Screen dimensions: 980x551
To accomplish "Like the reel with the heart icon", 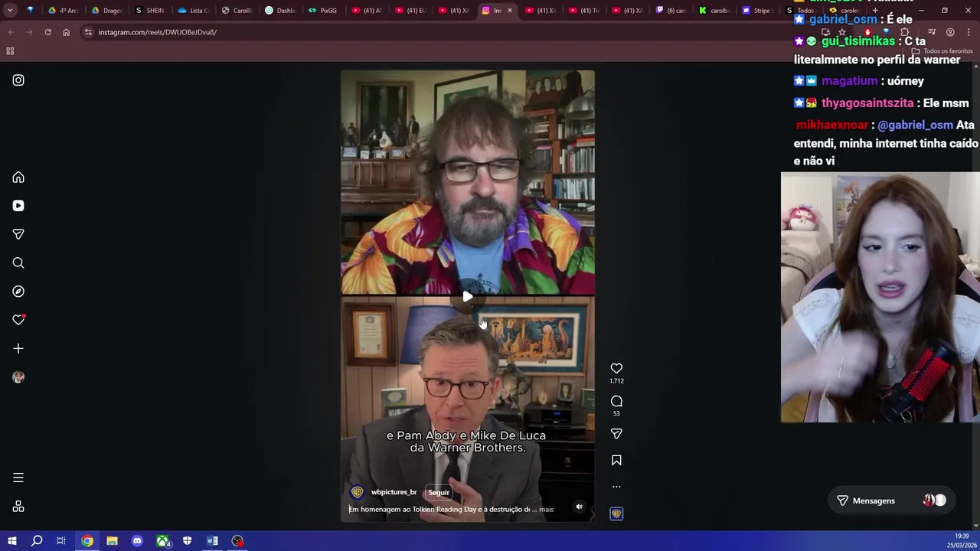I will coord(616,369).
